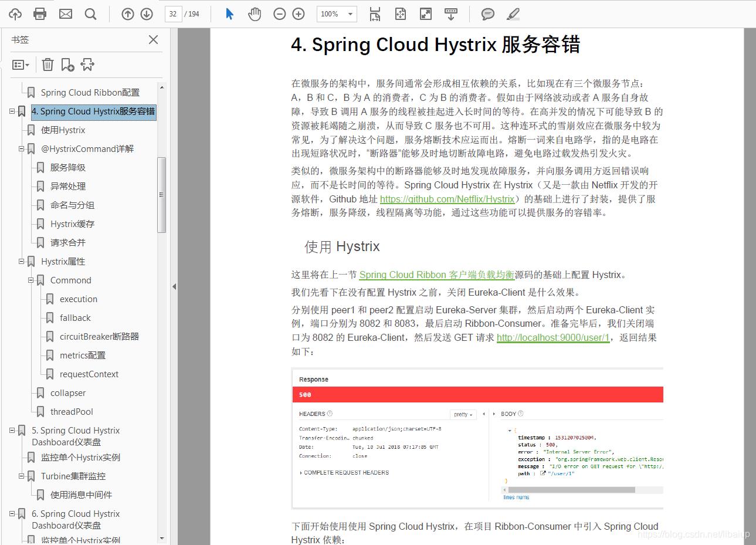Viewport: 756px width, 545px height.
Task: Open the 异常处理 bookmark
Action: coord(68,186)
